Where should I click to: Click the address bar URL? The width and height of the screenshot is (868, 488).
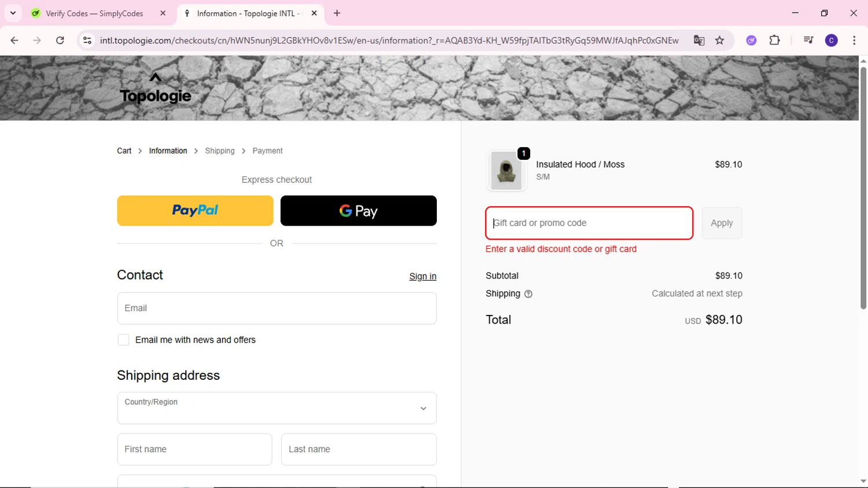tap(389, 41)
